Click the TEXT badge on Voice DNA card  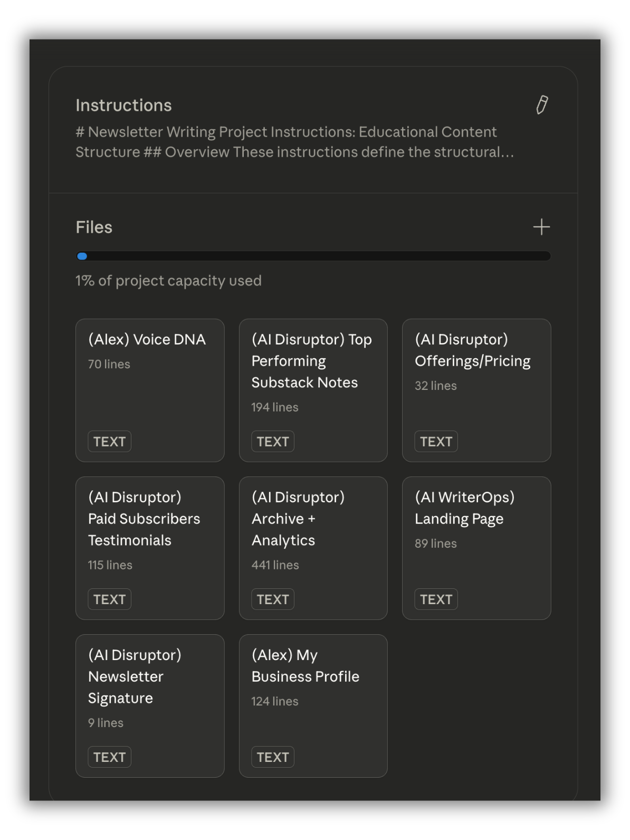tap(109, 442)
